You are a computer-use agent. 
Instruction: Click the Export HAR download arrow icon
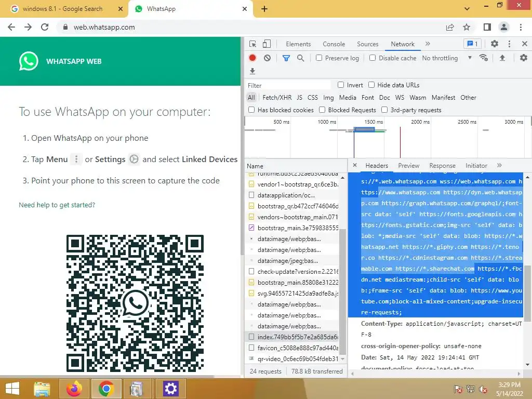(252, 71)
